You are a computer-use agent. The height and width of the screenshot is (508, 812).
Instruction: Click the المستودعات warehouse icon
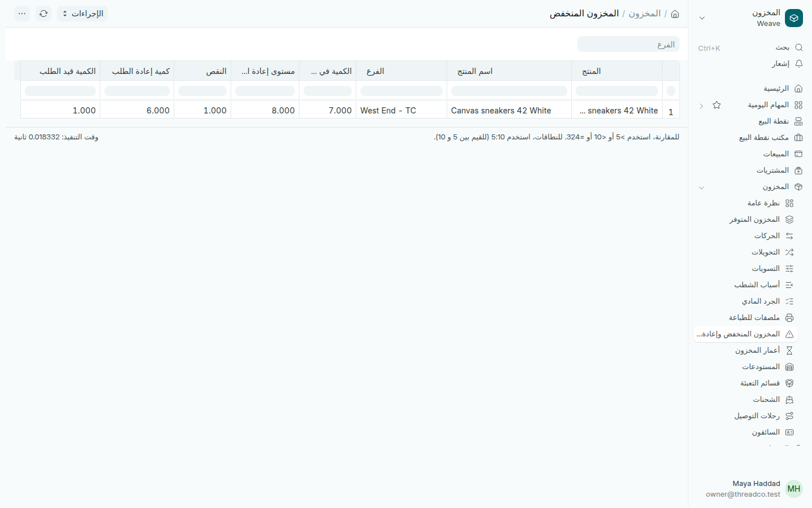click(x=789, y=367)
